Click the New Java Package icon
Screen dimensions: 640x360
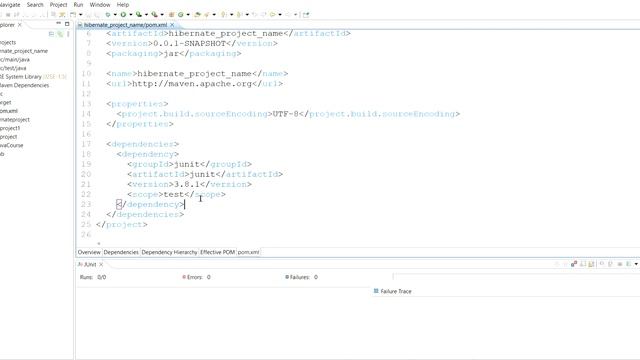[x=171, y=14]
